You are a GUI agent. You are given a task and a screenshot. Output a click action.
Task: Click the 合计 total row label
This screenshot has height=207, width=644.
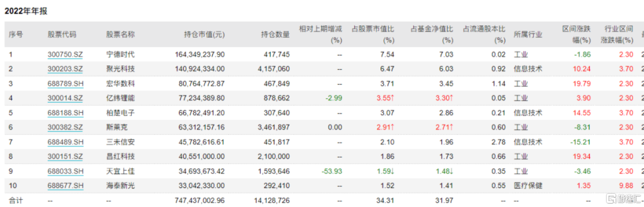16,200
